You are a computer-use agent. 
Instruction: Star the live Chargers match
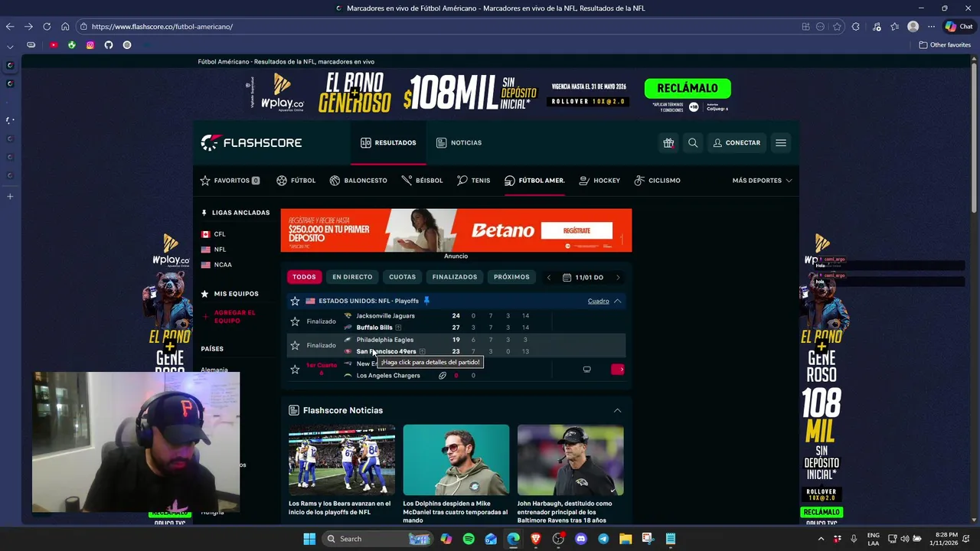coord(295,370)
